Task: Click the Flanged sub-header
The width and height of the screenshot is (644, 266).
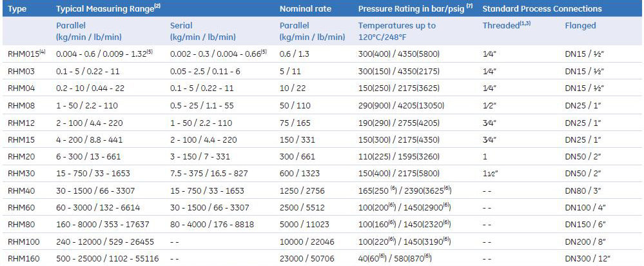Action: 580,26
